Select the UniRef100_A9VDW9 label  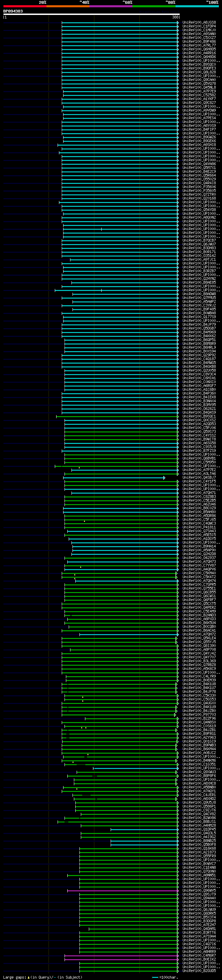[199, 110]
